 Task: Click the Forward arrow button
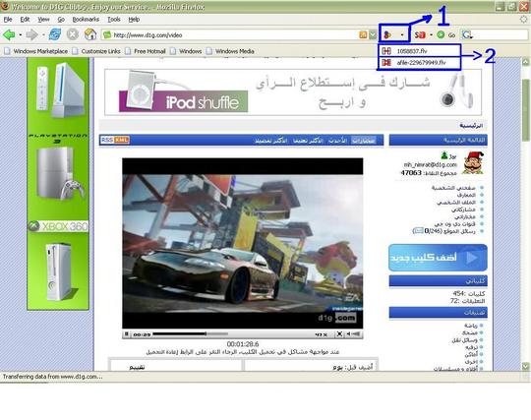31,34
